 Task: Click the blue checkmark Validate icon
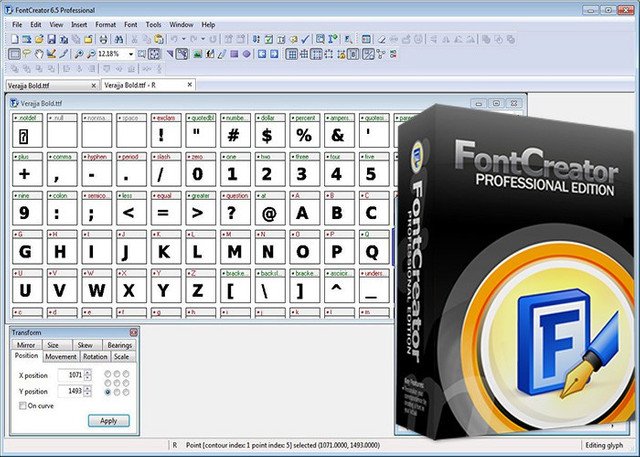pos(305,39)
